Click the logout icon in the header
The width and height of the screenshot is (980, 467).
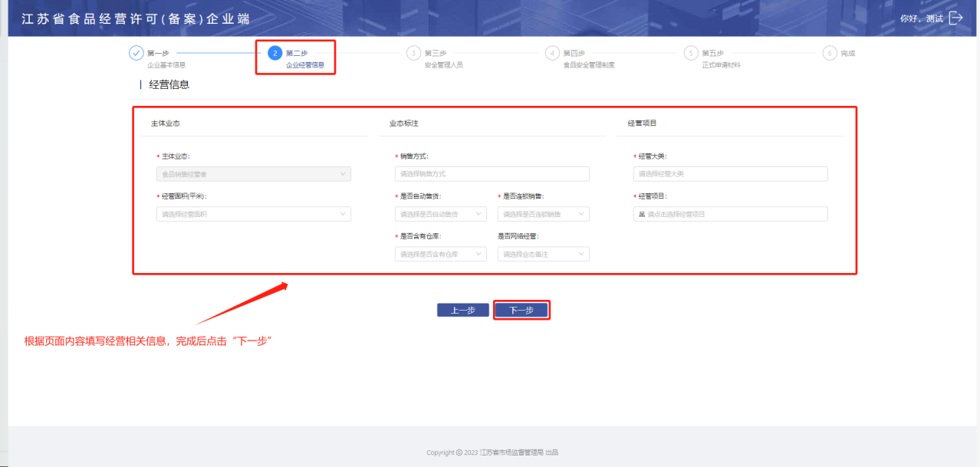[955, 18]
